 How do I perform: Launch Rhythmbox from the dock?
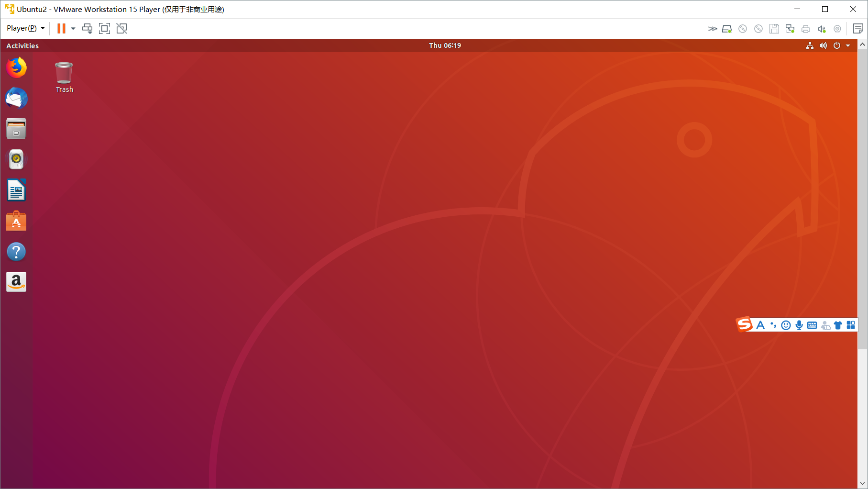point(16,159)
